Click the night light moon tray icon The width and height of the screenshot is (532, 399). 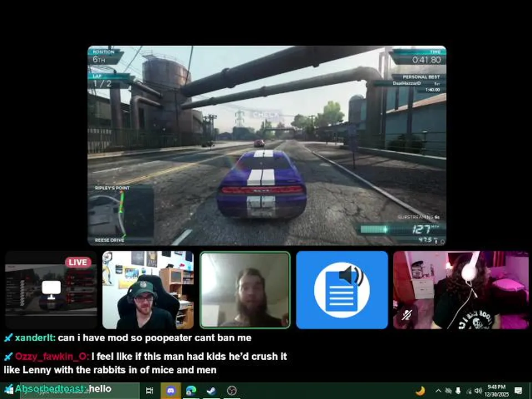tap(421, 391)
